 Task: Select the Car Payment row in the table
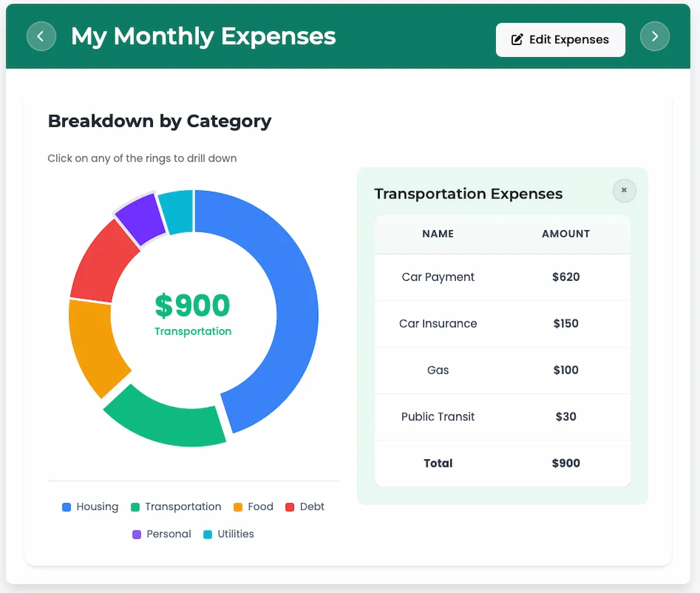(x=502, y=277)
